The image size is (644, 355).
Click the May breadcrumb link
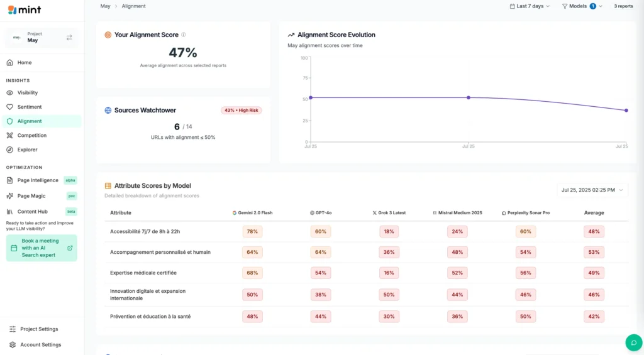[x=105, y=6]
